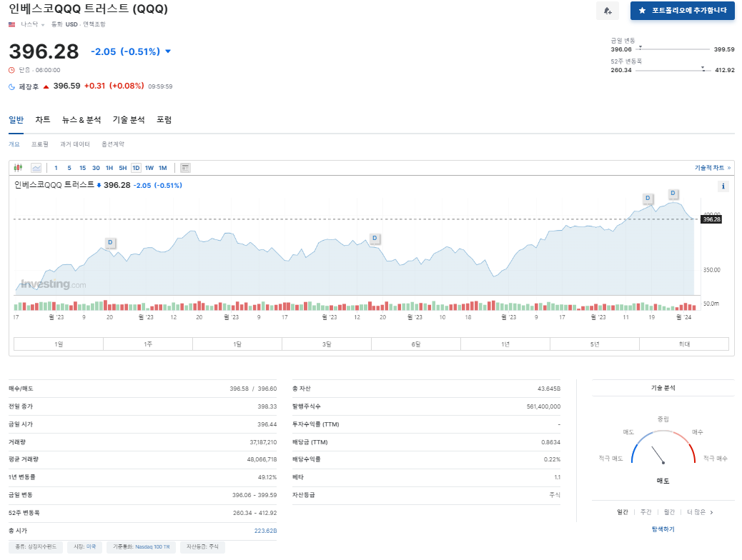Click the technical analysis gauge dial

coord(663,447)
